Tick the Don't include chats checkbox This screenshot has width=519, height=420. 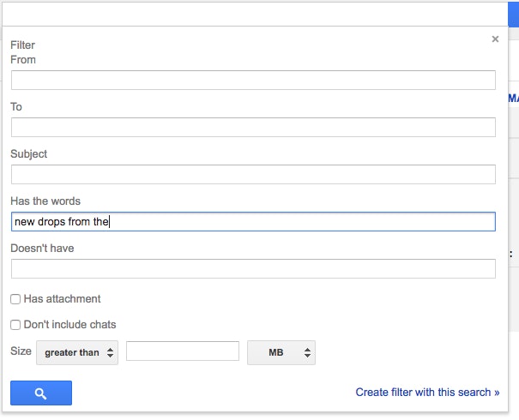(15, 325)
